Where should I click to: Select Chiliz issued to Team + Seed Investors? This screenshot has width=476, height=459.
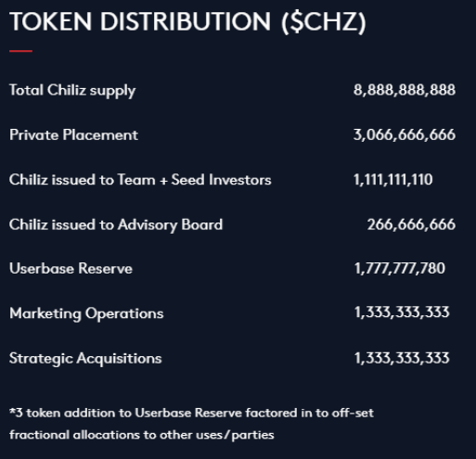(x=140, y=180)
